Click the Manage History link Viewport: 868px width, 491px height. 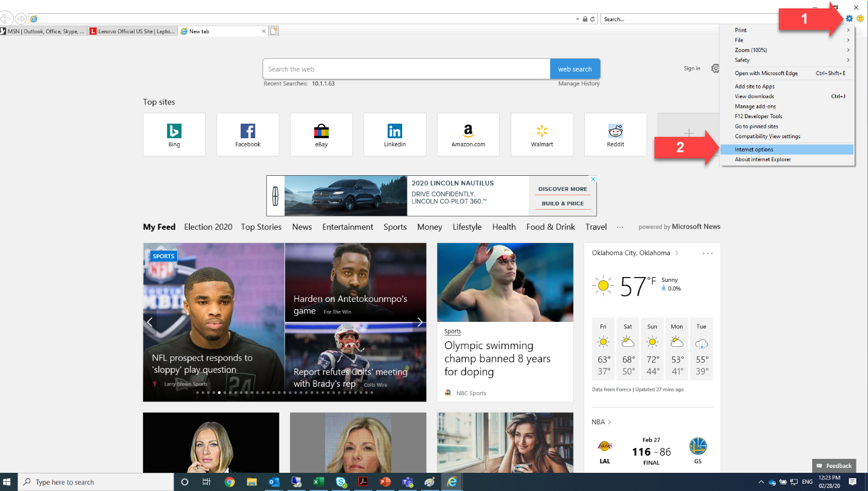tap(579, 84)
